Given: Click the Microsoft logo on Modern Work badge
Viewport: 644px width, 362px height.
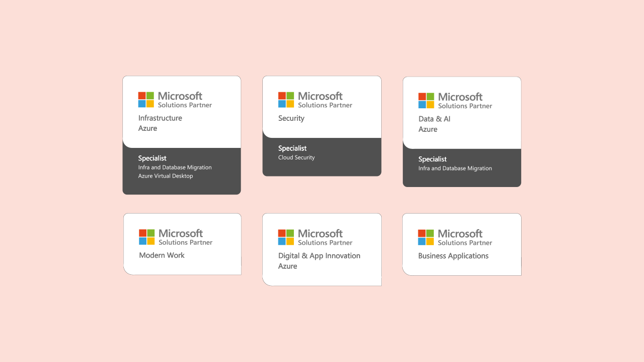Looking at the screenshot, I should click(x=146, y=237).
